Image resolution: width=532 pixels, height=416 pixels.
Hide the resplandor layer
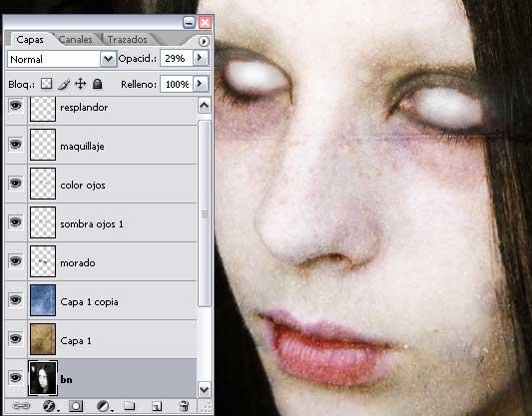tap(15, 106)
